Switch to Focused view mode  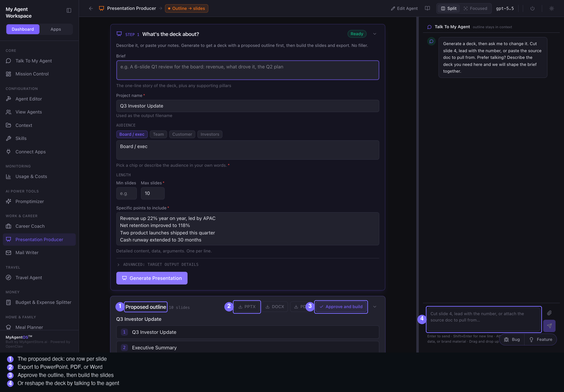(475, 8)
